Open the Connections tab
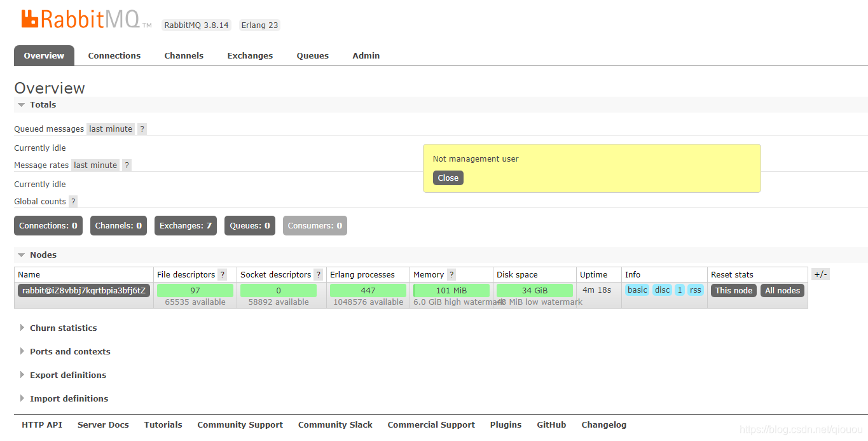Viewport: 868px width, 441px height. 114,55
